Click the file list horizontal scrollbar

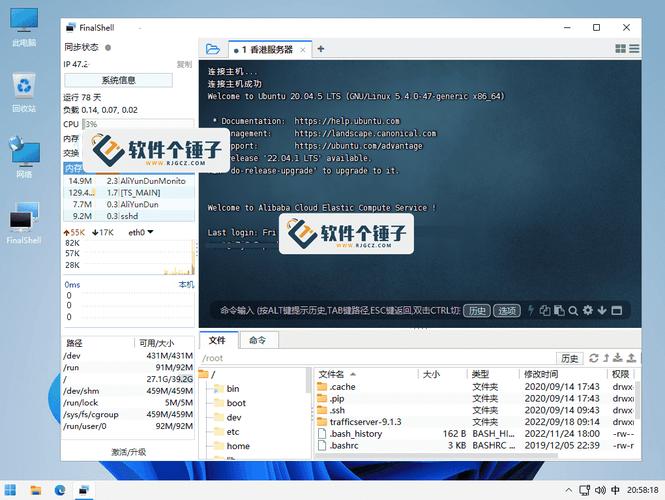(x=437, y=456)
